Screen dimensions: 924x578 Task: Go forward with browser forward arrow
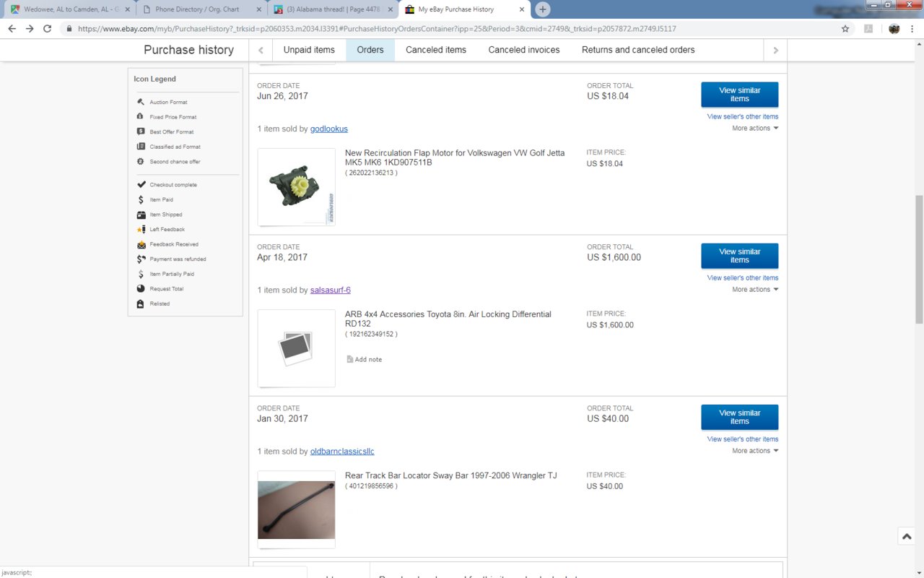point(30,29)
